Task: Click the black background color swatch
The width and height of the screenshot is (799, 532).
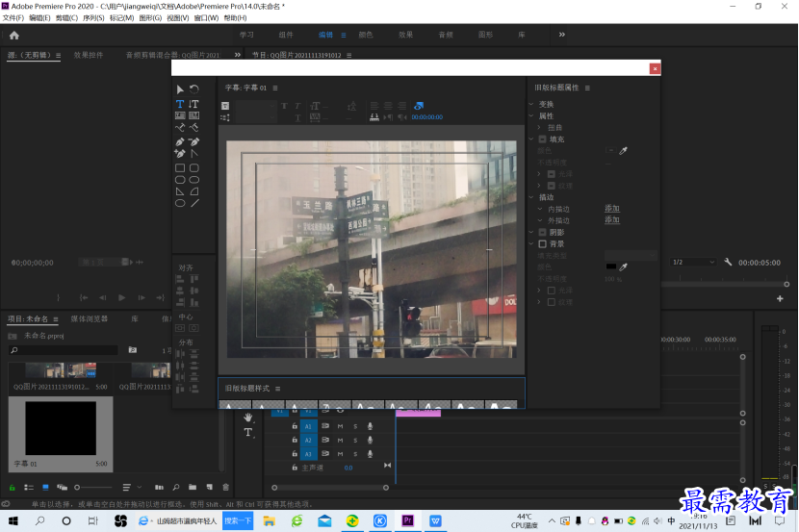Action: coord(611,266)
